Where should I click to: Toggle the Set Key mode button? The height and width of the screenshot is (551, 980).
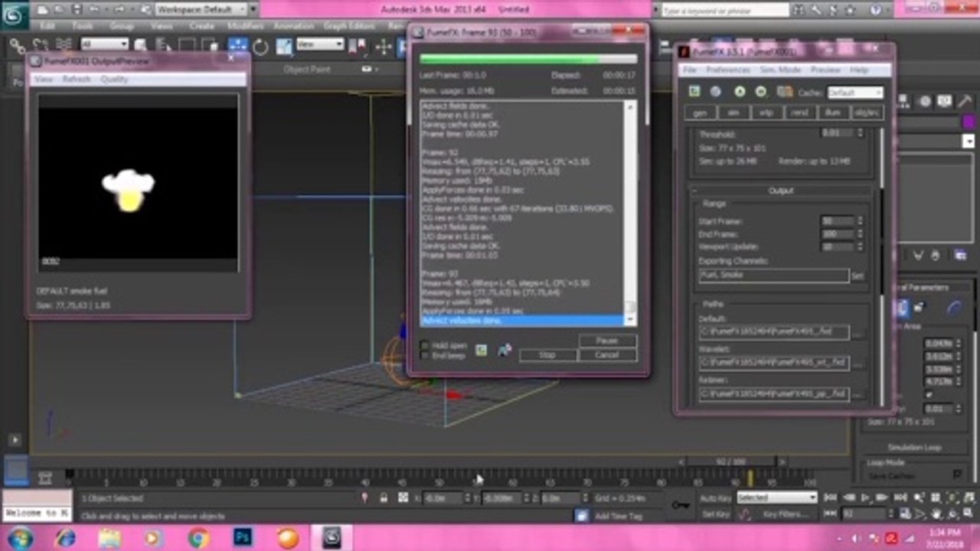[715, 515]
